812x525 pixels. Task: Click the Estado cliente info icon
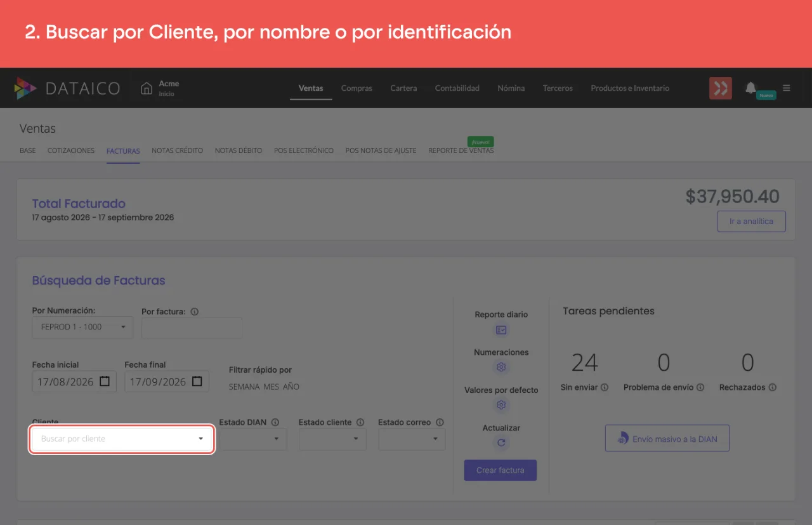(360, 422)
